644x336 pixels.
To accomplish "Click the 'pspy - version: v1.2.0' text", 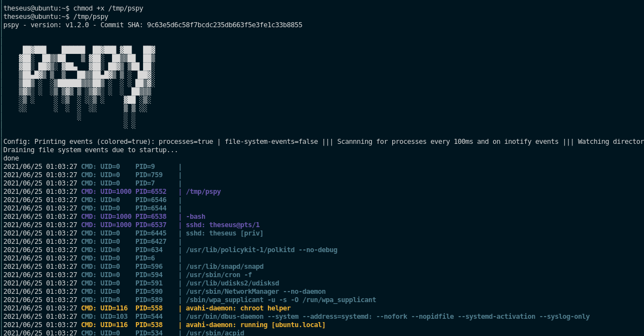I will (44, 25).
